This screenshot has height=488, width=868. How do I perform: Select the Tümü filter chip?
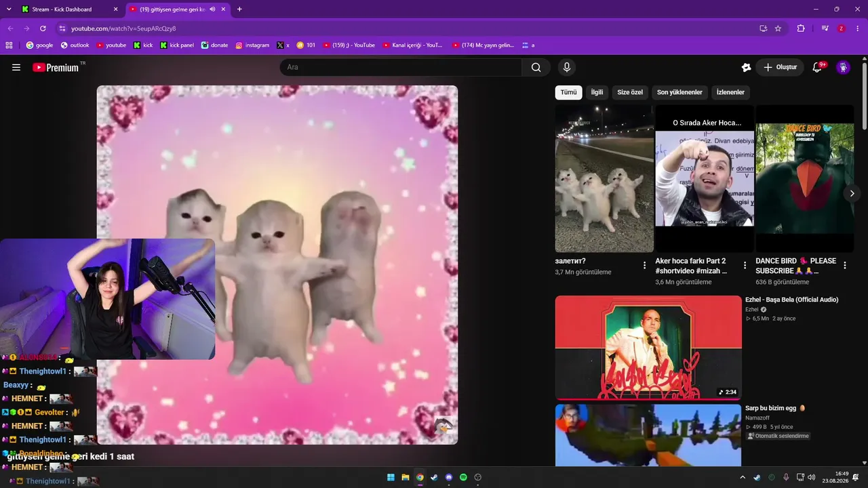coord(568,92)
